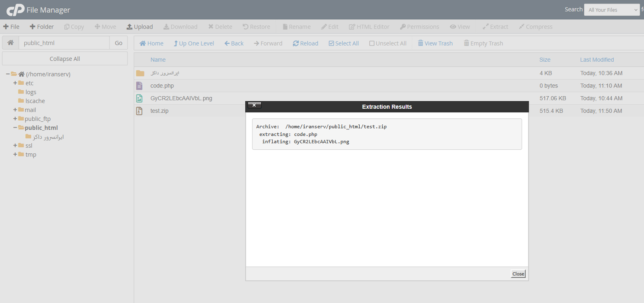The height and width of the screenshot is (303, 644).
Task: Sort files by Name column header
Action: [158, 60]
